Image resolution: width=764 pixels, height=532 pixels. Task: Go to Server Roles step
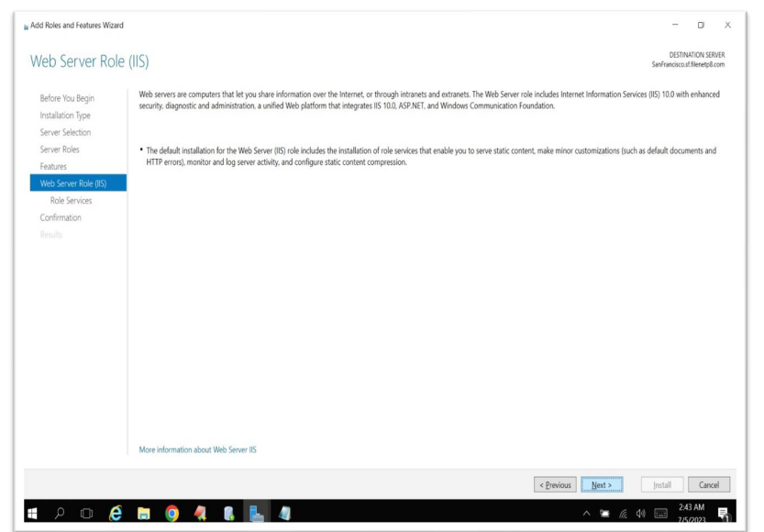[60, 150]
